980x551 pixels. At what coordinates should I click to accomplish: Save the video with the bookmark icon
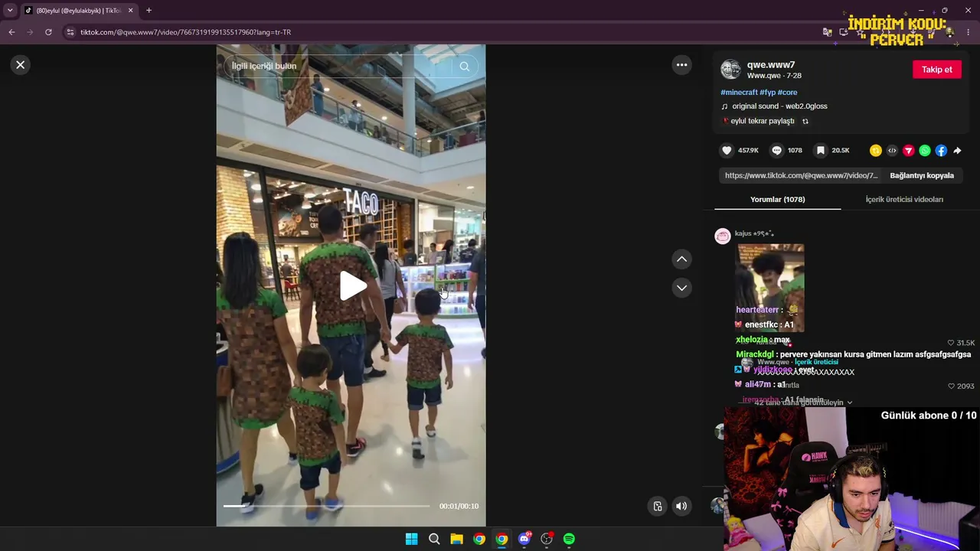click(820, 151)
